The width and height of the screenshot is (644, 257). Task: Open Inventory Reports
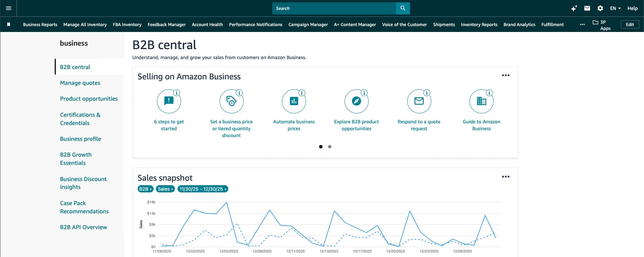pos(479,24)
